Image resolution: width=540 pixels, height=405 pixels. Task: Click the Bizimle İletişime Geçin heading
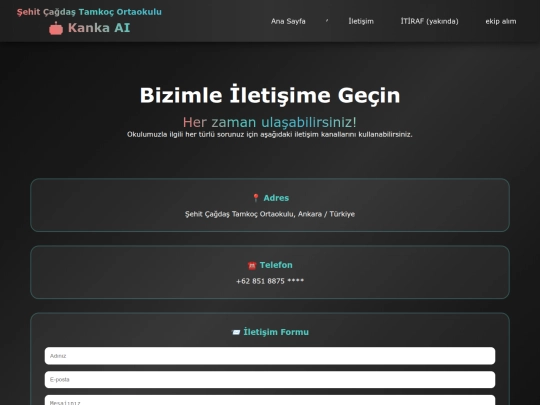click(x=270, y=95)
